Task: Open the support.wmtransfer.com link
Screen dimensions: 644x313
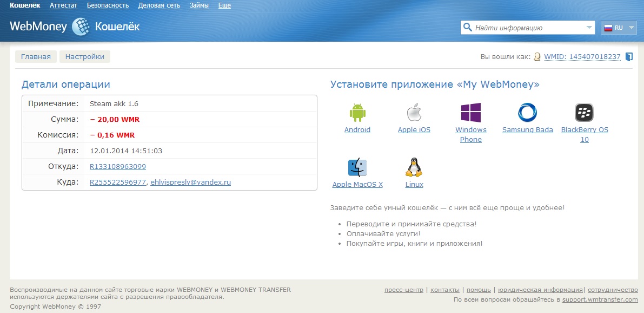Action: click(x=600, y=300)
